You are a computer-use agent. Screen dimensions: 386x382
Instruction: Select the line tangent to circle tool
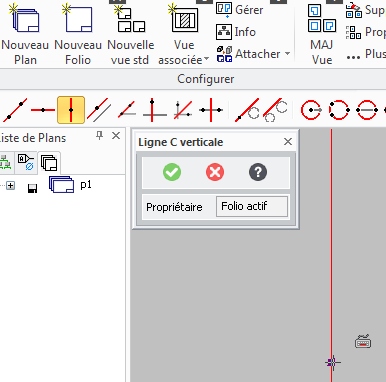coord(247,110)
